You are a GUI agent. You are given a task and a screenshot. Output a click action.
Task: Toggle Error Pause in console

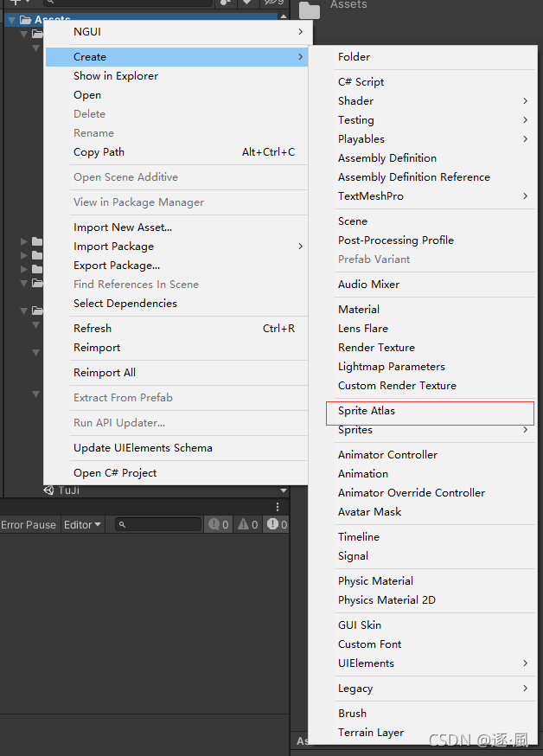[29, 524]
